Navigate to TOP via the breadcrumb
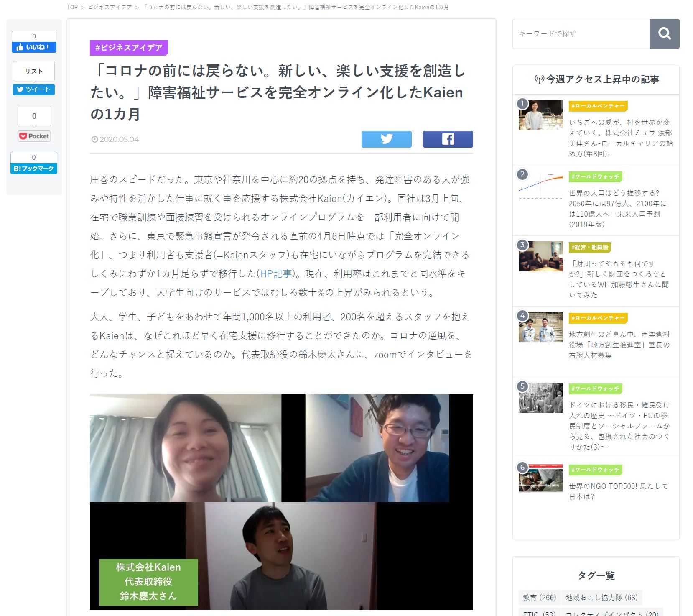This screenshot has height=616, width=693. click(71, 7)
